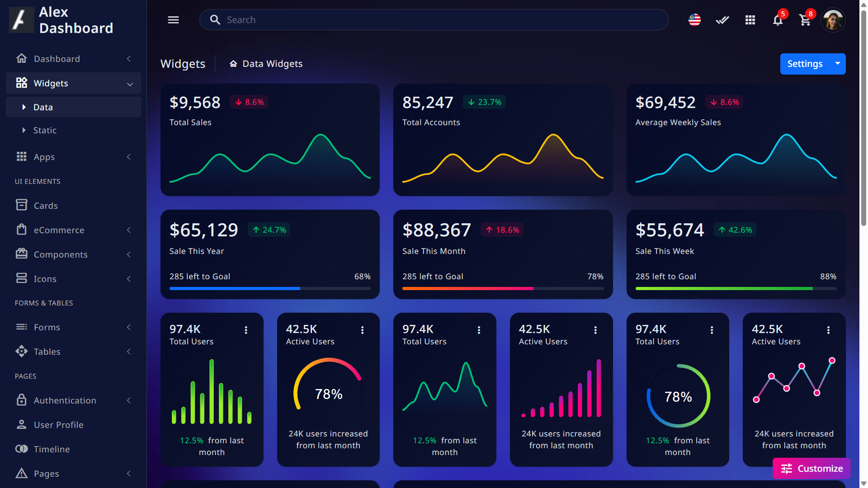Screen dimensions: 868x488
Task: Click the pink Customize button
Action: [811, 469]
